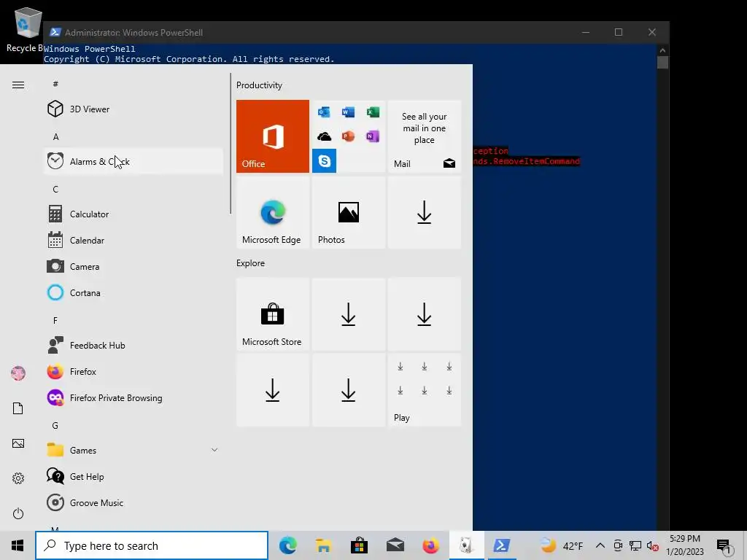Open the clock showing 5:29 PM
This screenshot has width=747, height=560.
684,545
